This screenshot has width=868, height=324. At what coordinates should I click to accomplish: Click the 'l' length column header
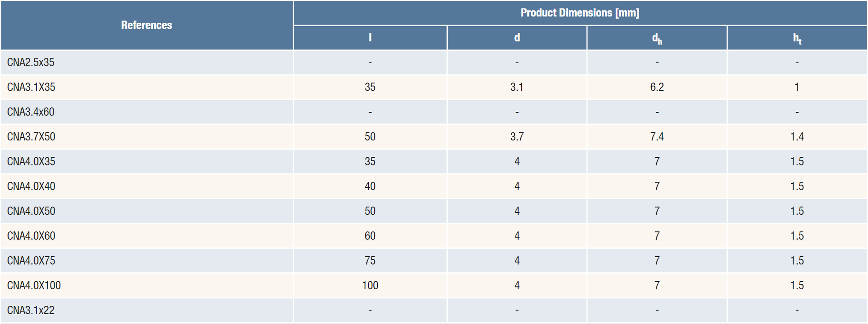[370, 38]
